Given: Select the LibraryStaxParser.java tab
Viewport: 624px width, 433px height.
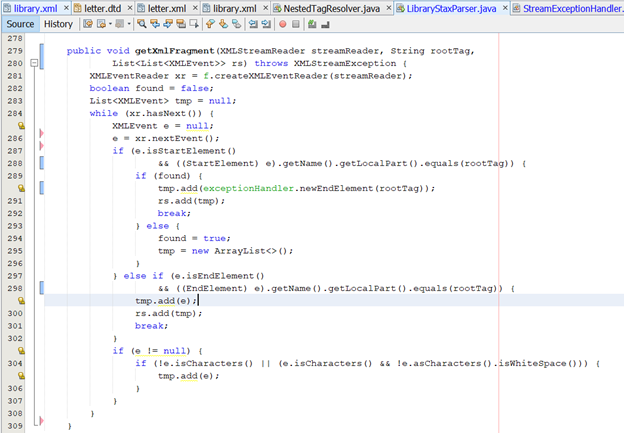Looking at the screenshot, I should click(x=451, y=8).
